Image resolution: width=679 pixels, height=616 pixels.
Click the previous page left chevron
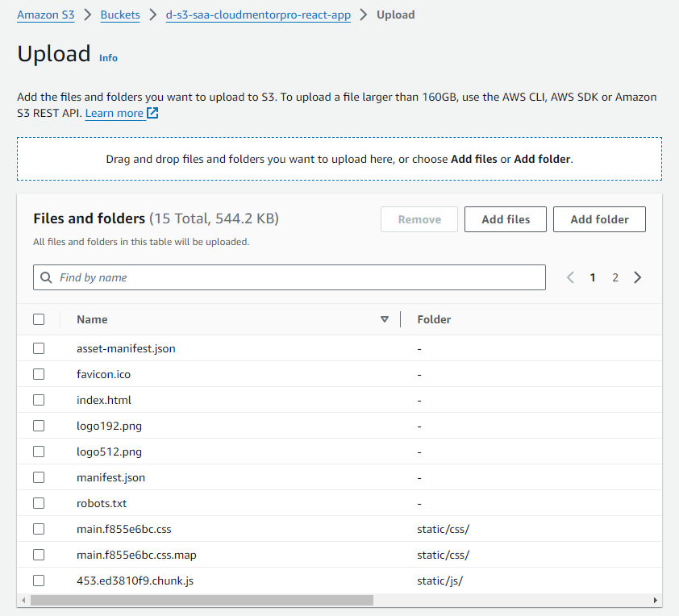[570, 277]
